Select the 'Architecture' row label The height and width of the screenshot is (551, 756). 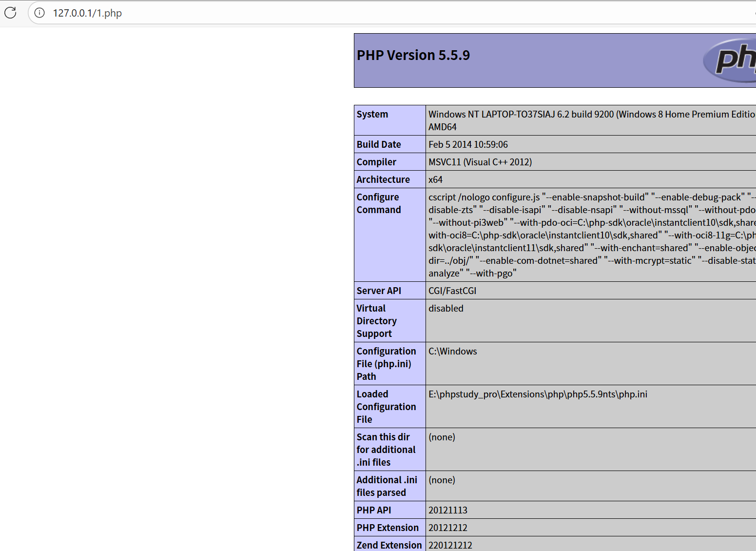click(x=383, y=179)
